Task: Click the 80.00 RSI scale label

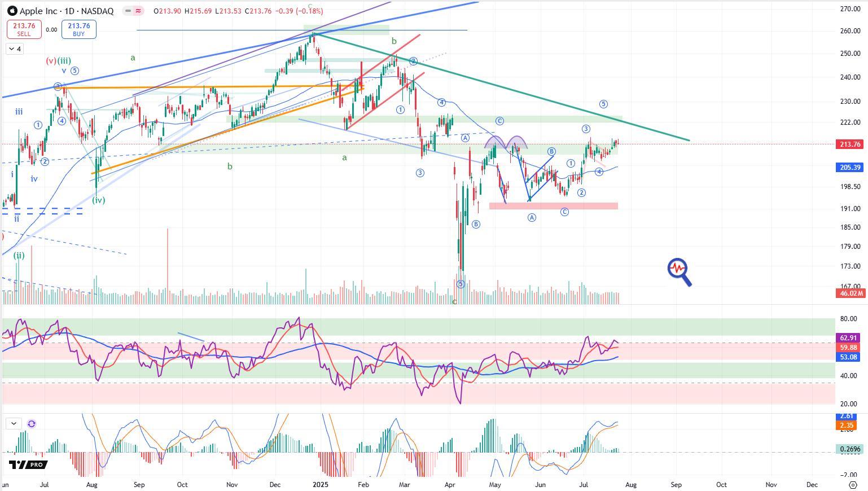Action: pyautogui.click(x=849, y=319)
